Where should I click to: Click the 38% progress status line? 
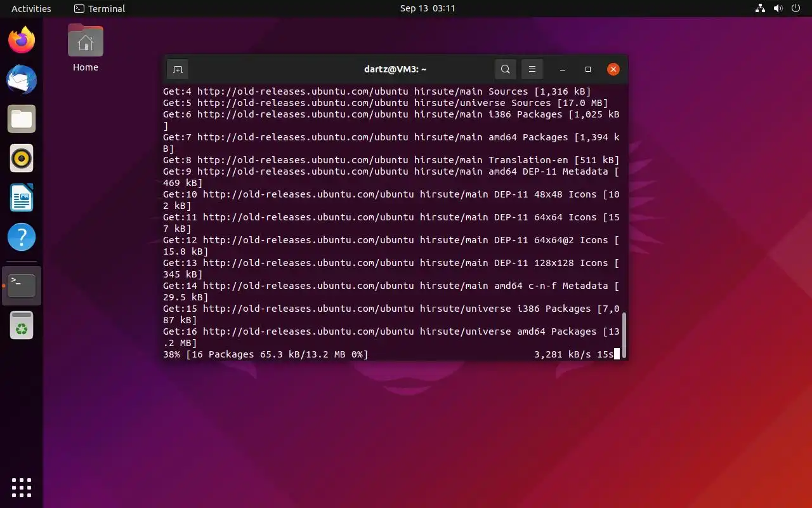(x=391, y=354)
